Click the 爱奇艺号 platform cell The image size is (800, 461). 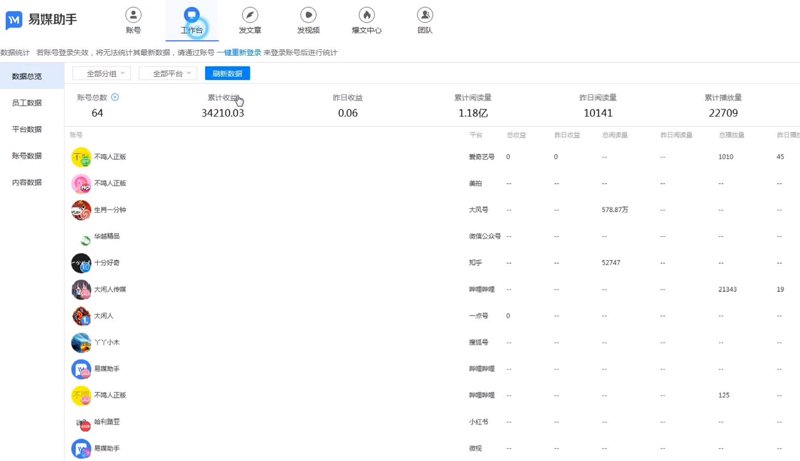[482, 157]
